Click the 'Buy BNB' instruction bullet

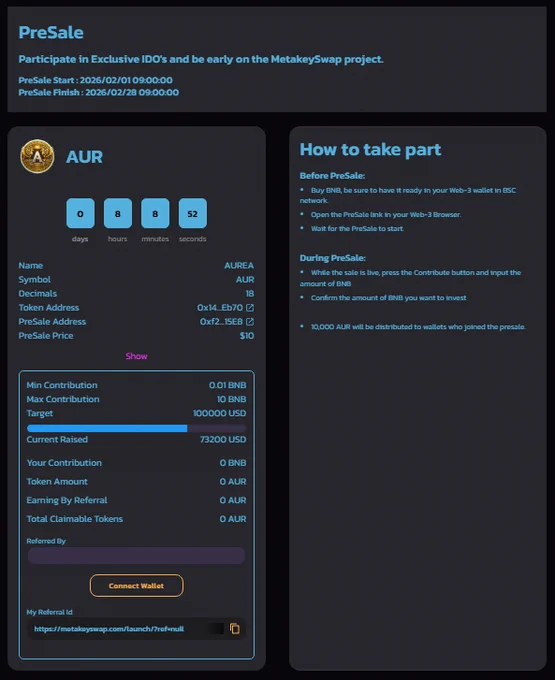pyautogui.click(x=408, y=195)
